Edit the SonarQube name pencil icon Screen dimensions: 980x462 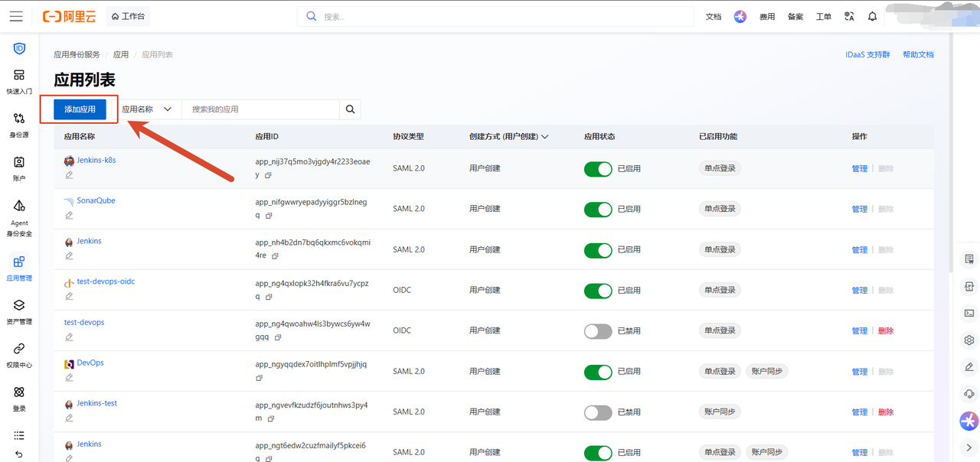point(69,216)
